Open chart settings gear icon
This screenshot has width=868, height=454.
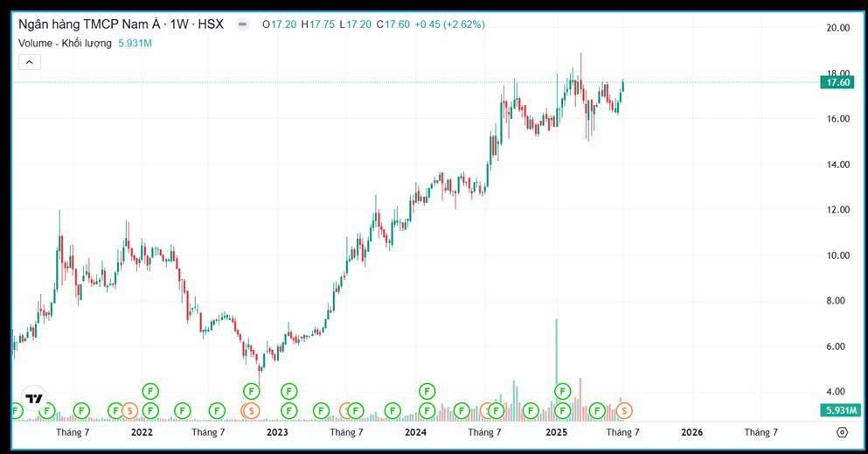pos(842,432)
